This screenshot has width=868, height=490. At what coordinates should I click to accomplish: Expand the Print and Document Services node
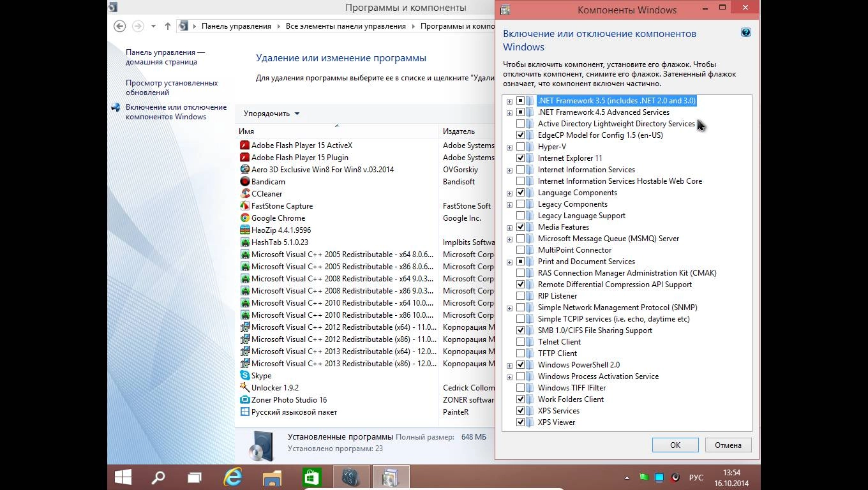pos(509,262)
